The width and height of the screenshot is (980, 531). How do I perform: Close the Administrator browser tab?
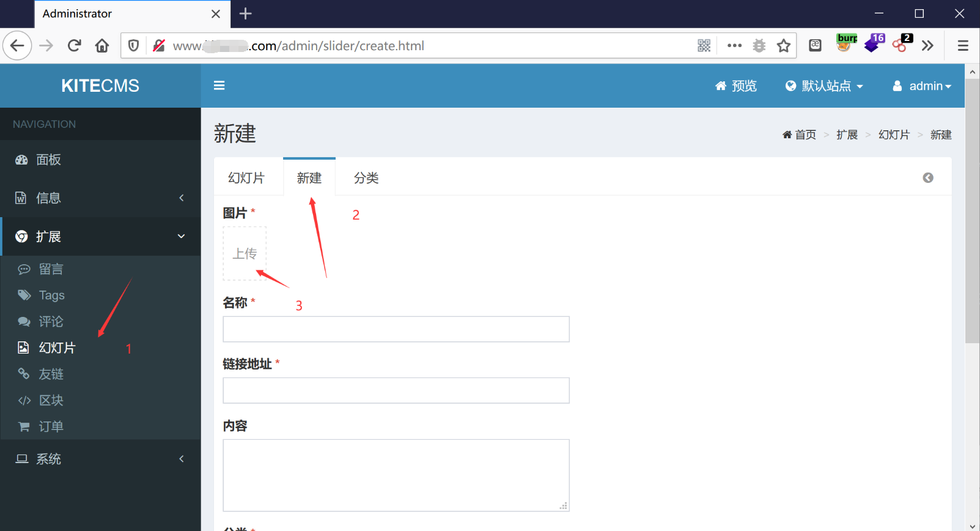coord(216,13)
